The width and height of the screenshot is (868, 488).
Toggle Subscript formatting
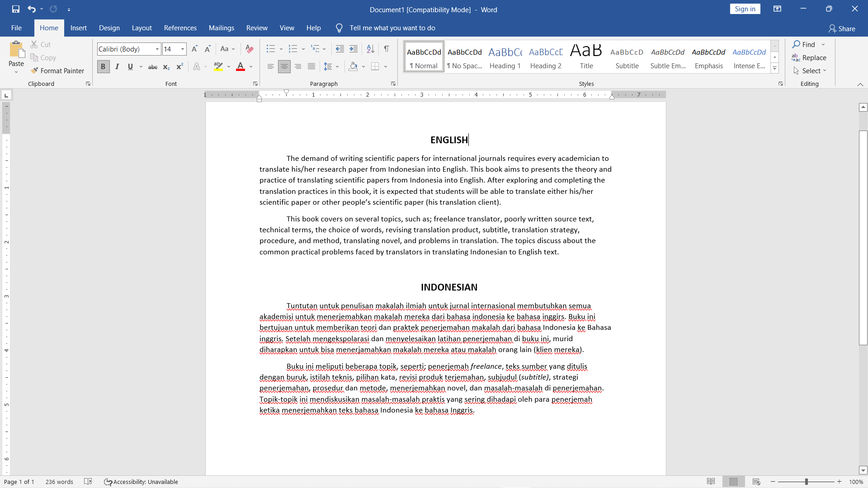166,66
